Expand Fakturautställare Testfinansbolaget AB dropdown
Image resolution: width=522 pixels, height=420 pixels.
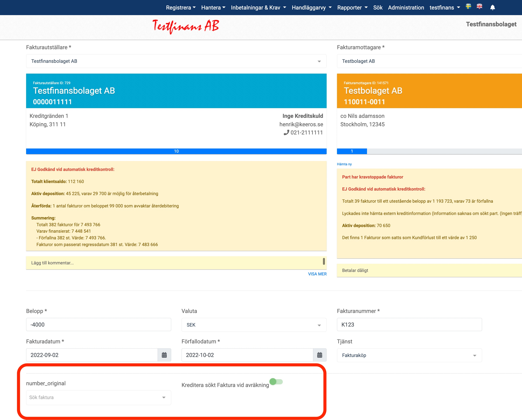[x=176, y=61]
